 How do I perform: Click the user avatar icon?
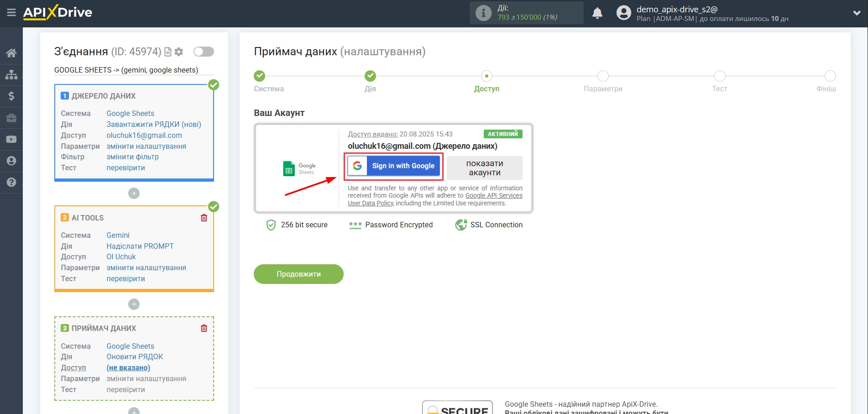(624, 13)
